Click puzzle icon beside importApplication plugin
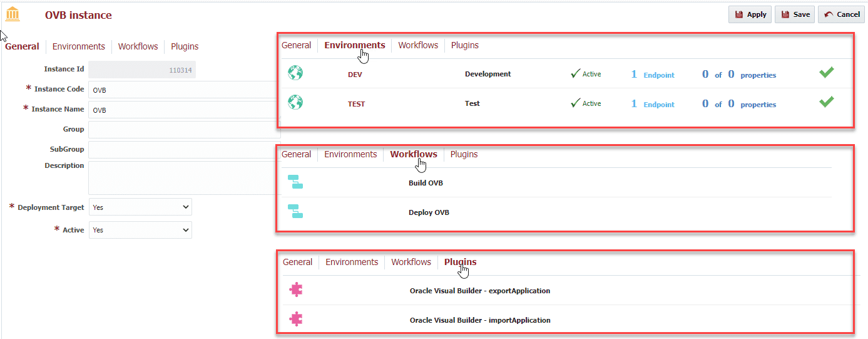This screenshot has height=339, width=868. (297, 319)
